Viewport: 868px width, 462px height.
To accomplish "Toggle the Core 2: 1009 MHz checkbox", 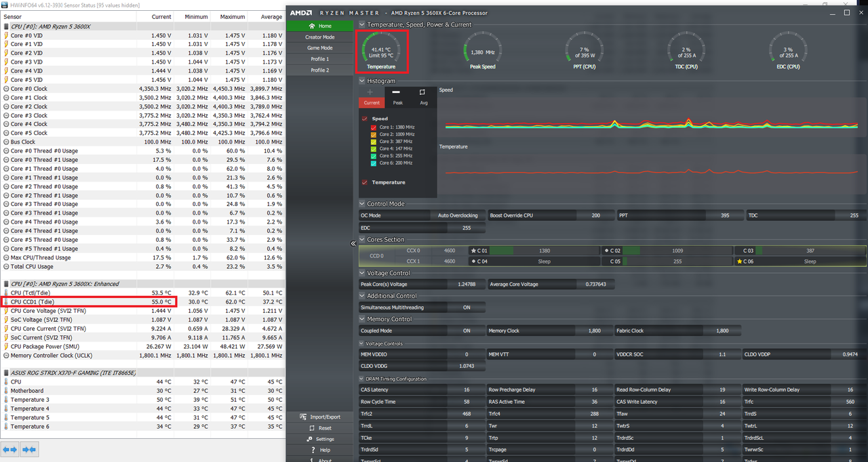I will pos(373,134).
